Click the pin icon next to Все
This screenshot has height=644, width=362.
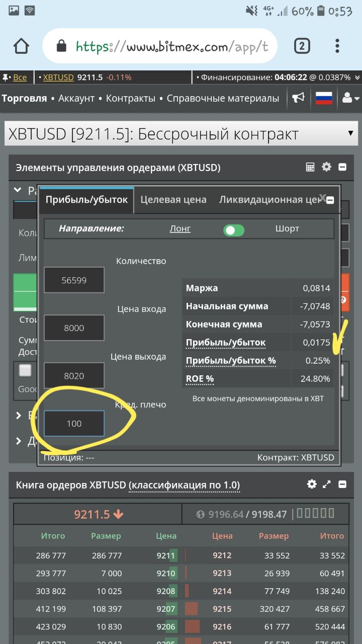[x=6, y=77]
